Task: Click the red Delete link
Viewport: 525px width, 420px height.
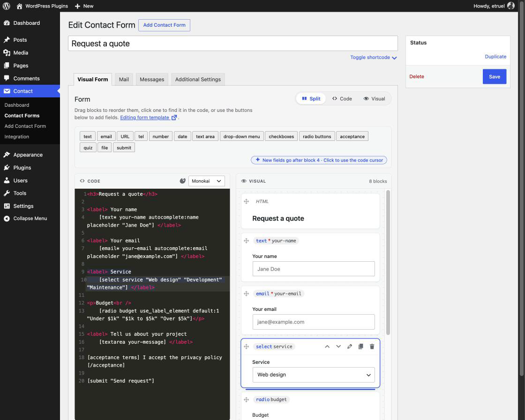Action: point(417,77)
